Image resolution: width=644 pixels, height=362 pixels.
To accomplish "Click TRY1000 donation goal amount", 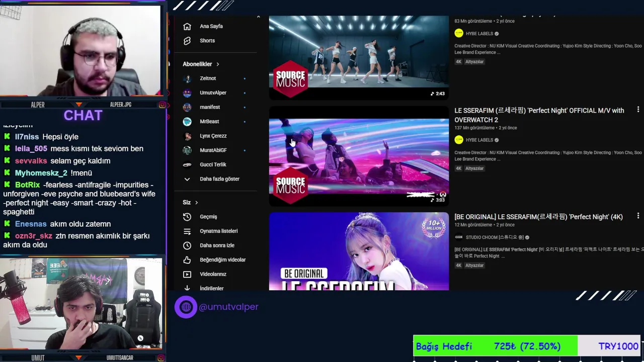I will pyautogui.click(x=618, y=346).
